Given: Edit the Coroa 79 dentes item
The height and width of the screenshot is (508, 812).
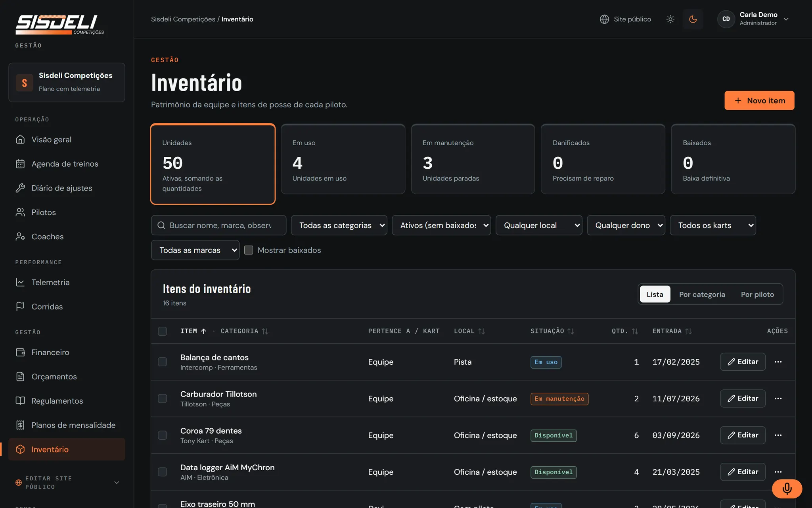Looking at the screenshot, I should point(743,435).
